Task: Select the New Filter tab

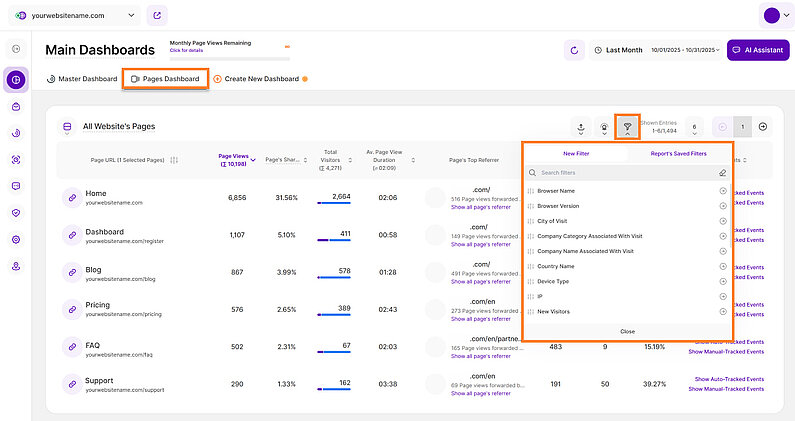Action: pyautogui.click(x=575, y=154)
